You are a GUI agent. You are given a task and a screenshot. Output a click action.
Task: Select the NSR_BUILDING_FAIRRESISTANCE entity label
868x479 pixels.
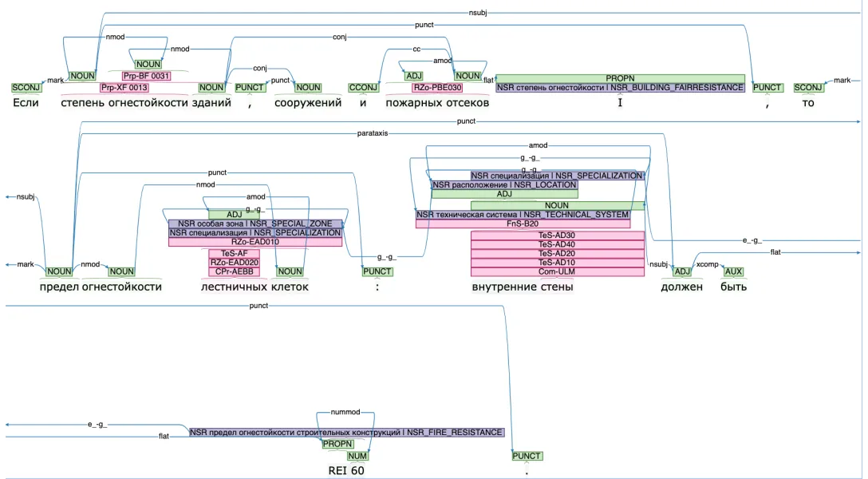tap(620, 87)
